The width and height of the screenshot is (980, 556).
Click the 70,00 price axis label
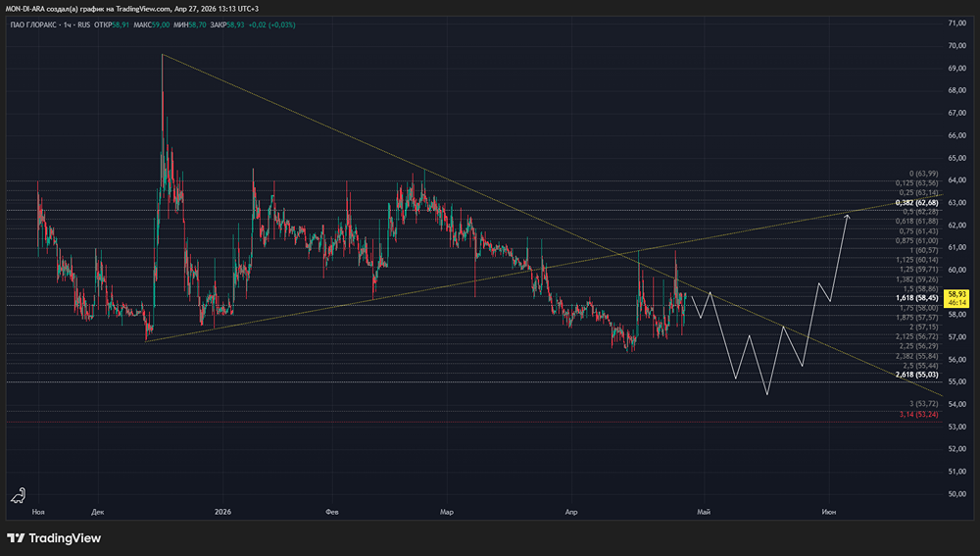click(956, 46)
